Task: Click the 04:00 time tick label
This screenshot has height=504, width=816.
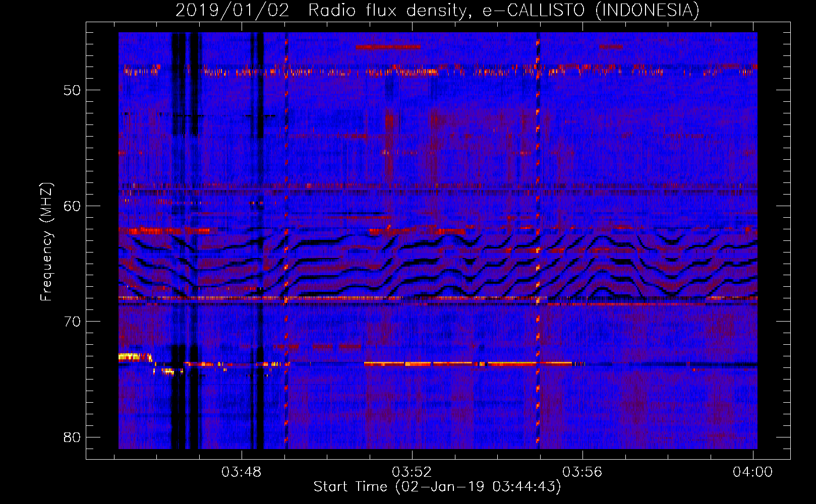Action: coord(753,472)
